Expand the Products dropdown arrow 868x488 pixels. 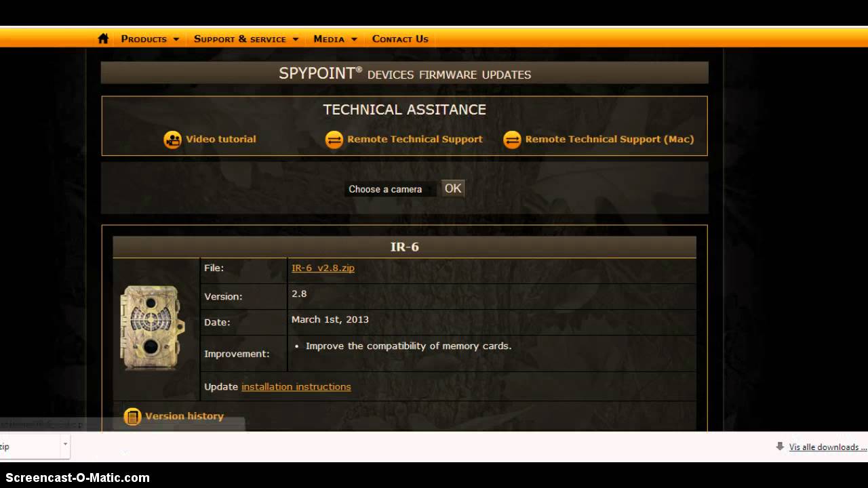point(176,39)
